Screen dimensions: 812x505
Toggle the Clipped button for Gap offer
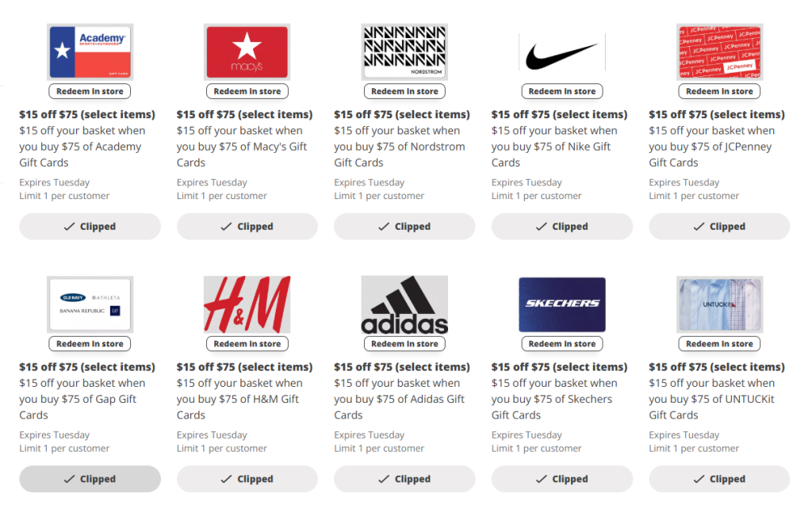coord(90,479)
